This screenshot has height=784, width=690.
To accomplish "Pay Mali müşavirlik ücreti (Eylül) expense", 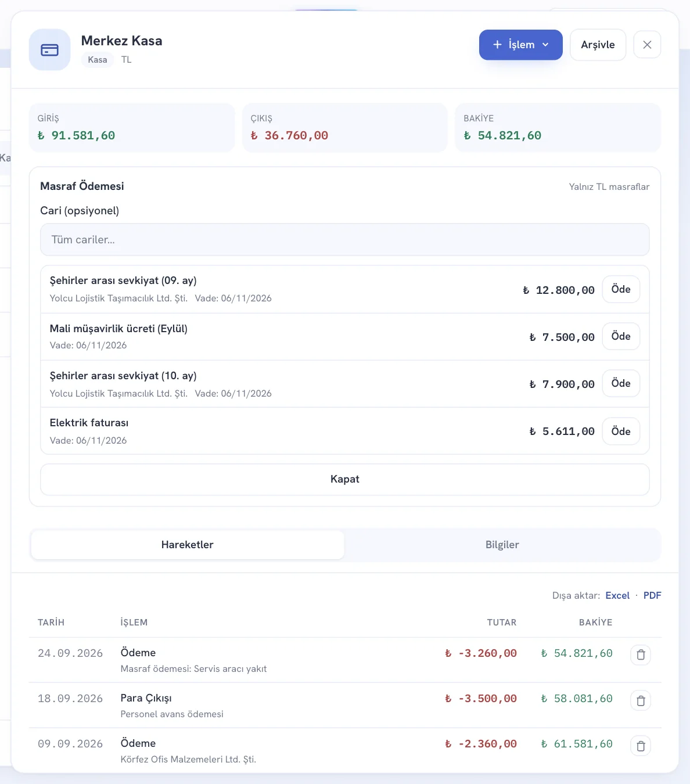I will [621, 336].
